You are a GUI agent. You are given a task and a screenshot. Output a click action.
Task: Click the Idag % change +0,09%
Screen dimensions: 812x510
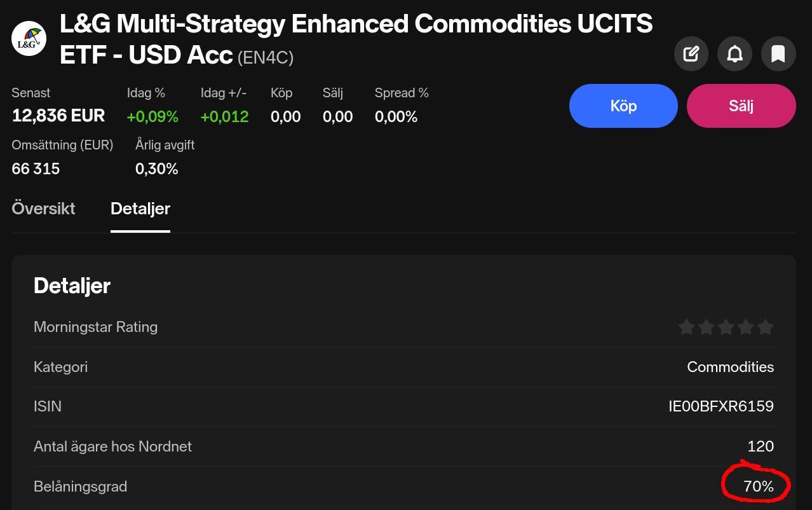[x=152, y=117]
